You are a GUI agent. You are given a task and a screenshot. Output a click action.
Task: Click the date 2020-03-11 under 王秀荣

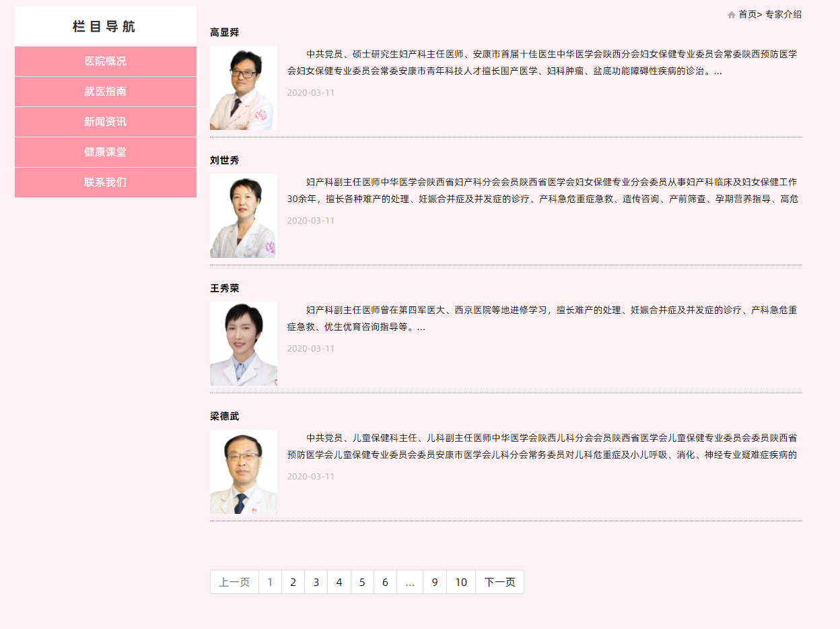tap(310, 348)
